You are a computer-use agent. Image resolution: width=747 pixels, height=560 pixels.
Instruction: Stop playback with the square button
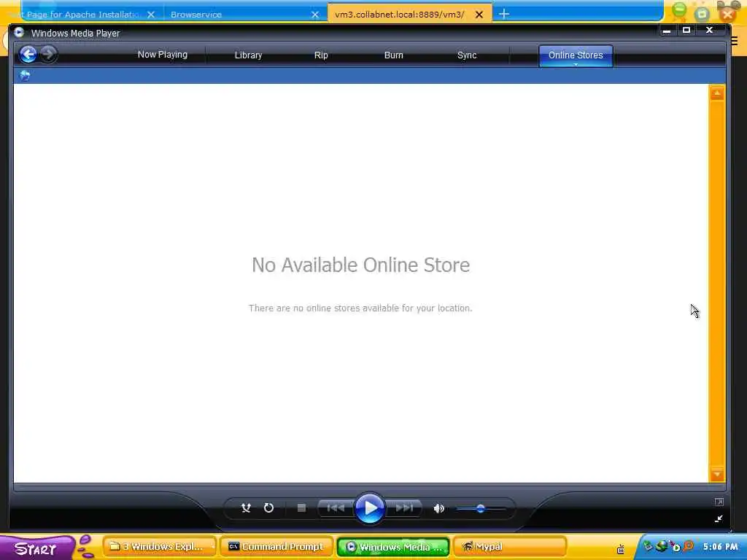tap(301, 508)
